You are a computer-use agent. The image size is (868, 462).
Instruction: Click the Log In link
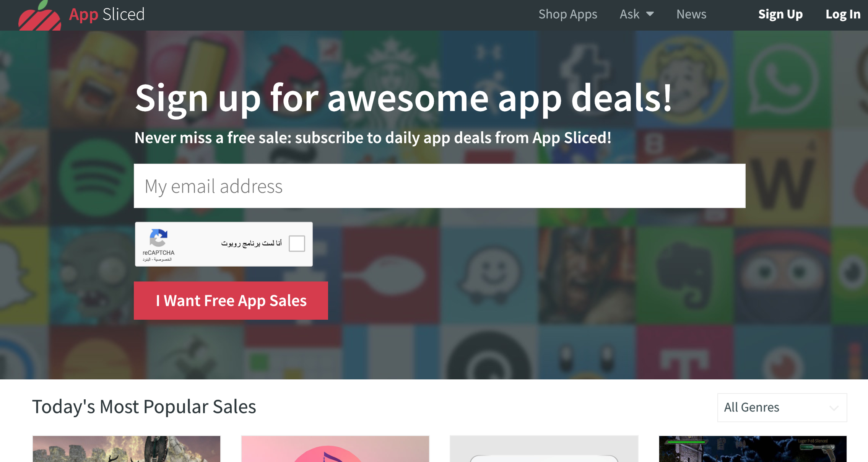(843, 14)
